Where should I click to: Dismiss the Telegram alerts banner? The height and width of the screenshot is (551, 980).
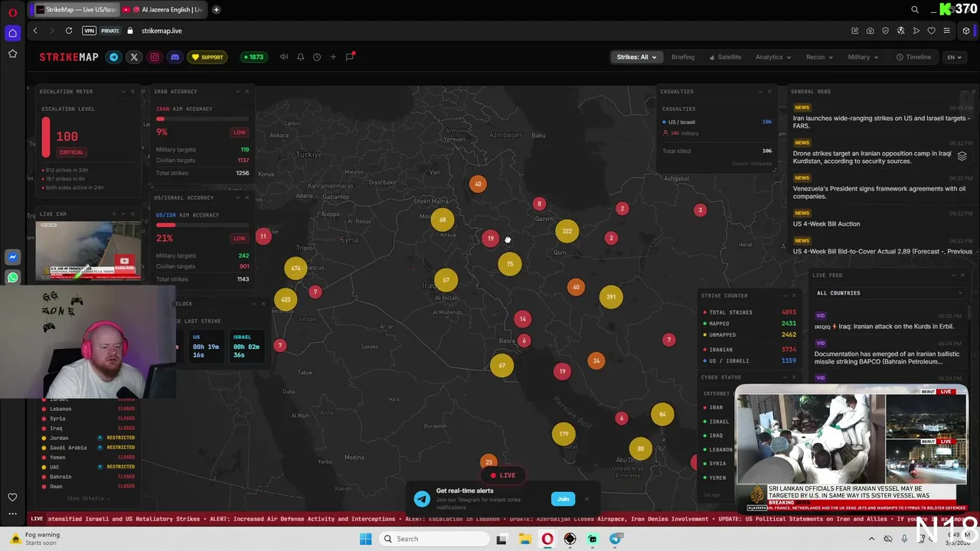point(586,499)
